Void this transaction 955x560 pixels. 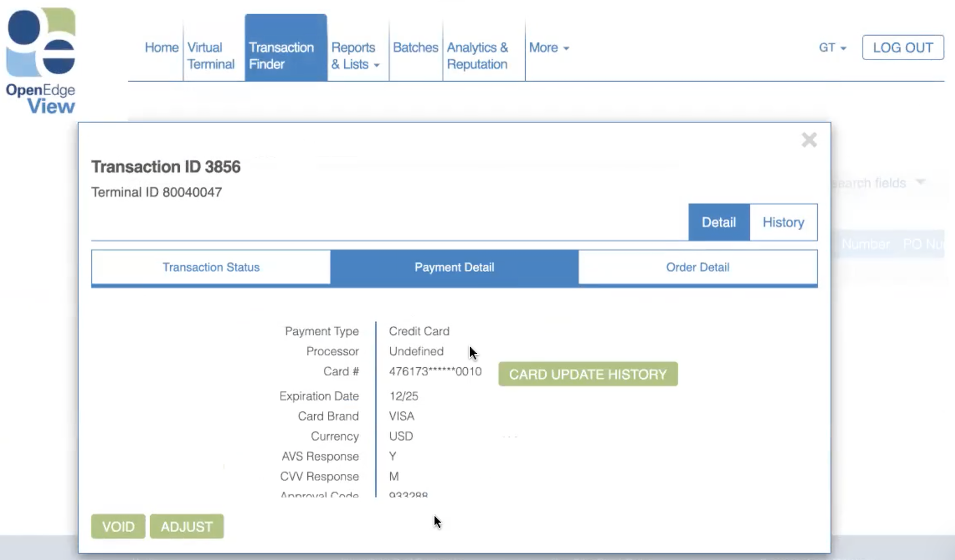118,527
